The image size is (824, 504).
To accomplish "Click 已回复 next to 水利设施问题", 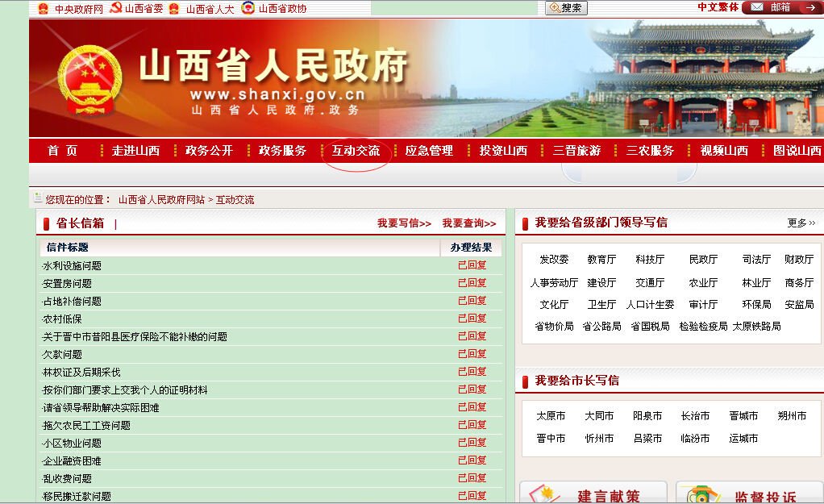I will (x=472, y=264).
